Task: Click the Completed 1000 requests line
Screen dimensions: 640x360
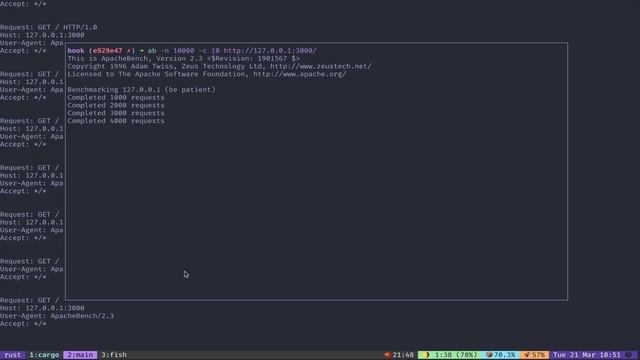Action: click(x=116, y=98)
